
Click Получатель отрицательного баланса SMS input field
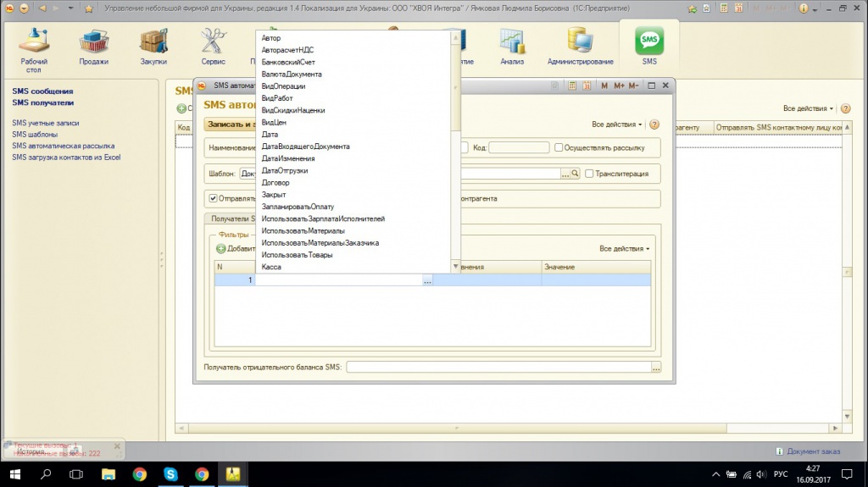pos(498,368)
